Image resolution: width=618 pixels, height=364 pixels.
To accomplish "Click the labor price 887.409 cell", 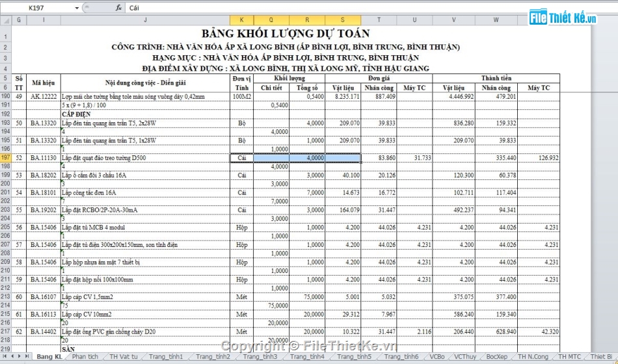I will (x=379, y=96).
